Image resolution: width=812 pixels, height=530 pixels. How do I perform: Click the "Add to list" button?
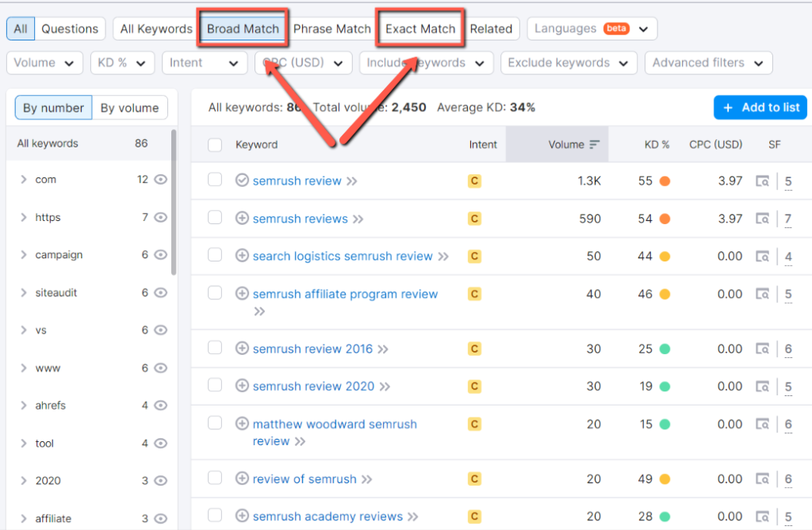tap(760, 108)
